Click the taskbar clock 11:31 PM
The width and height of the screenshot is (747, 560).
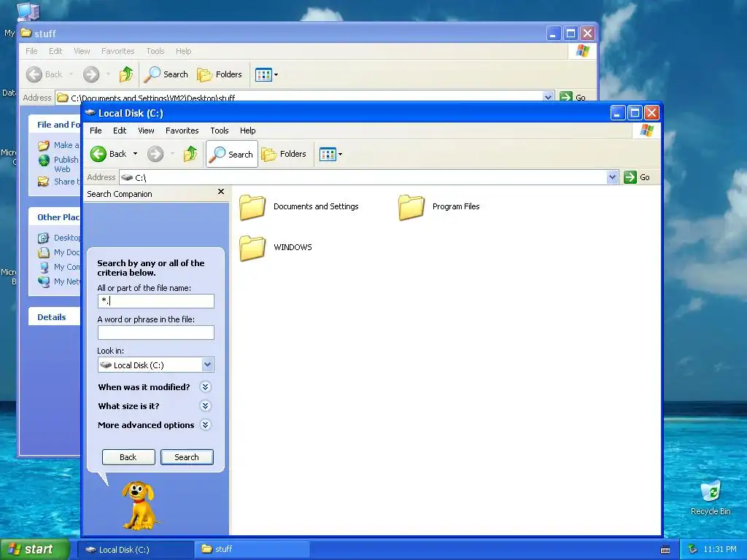point(720,550)
